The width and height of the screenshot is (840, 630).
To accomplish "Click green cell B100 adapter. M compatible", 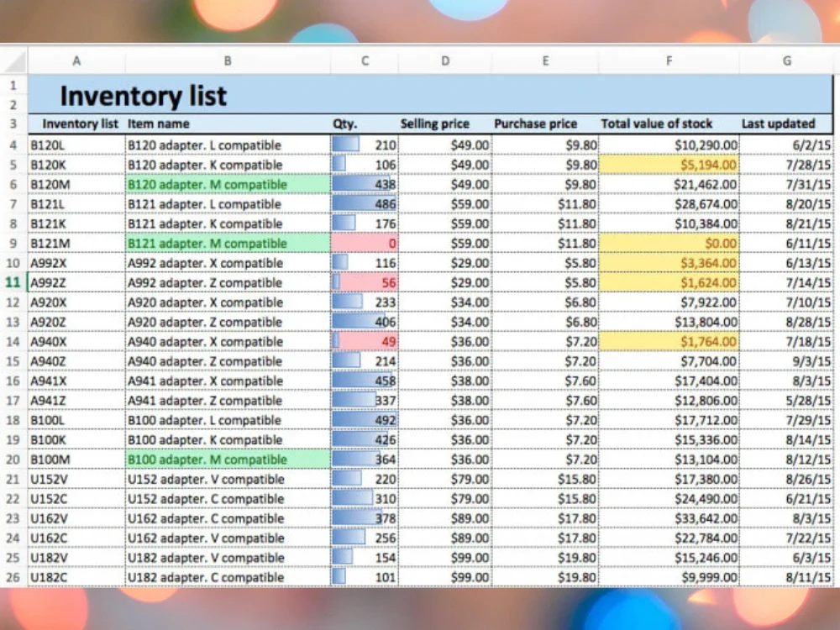I will (228, 459).
